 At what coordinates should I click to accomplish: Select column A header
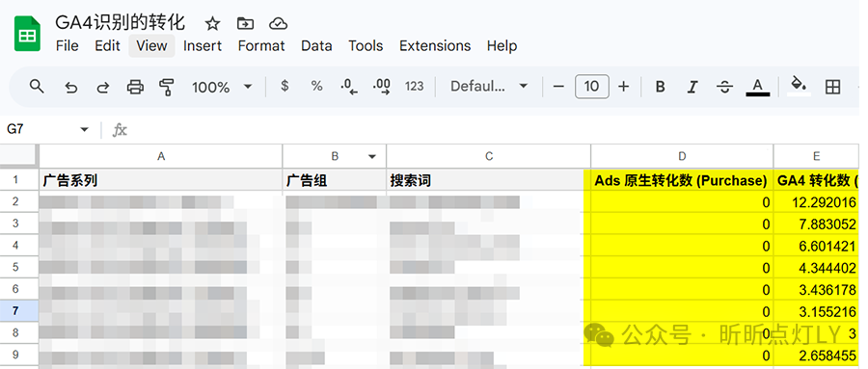click(x=160, y=157)
